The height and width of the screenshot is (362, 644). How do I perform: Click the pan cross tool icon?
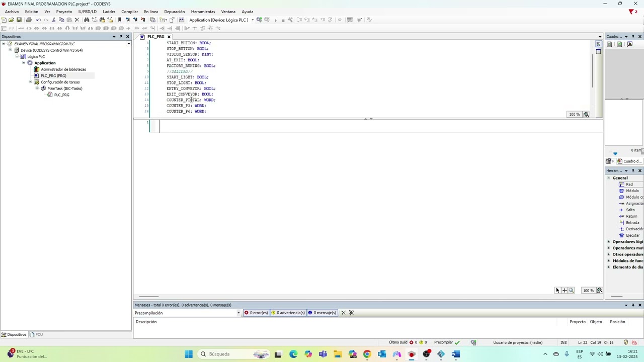click(565, 291)
